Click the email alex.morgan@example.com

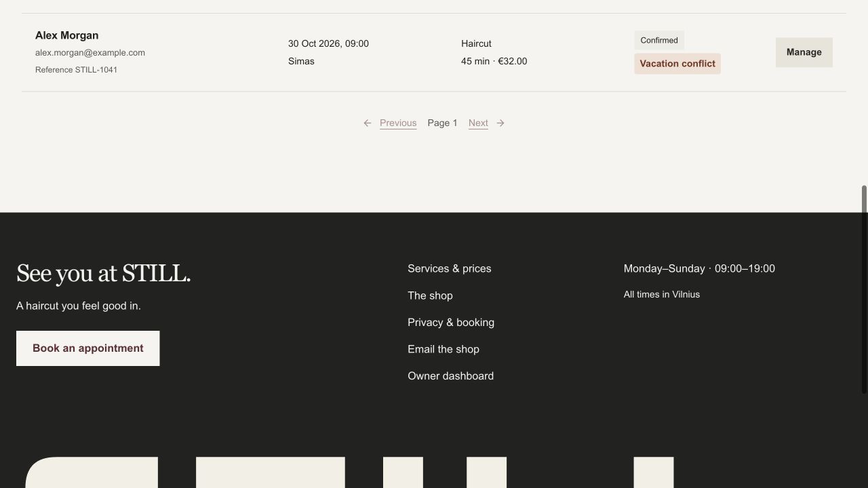[x=90, y=52]
